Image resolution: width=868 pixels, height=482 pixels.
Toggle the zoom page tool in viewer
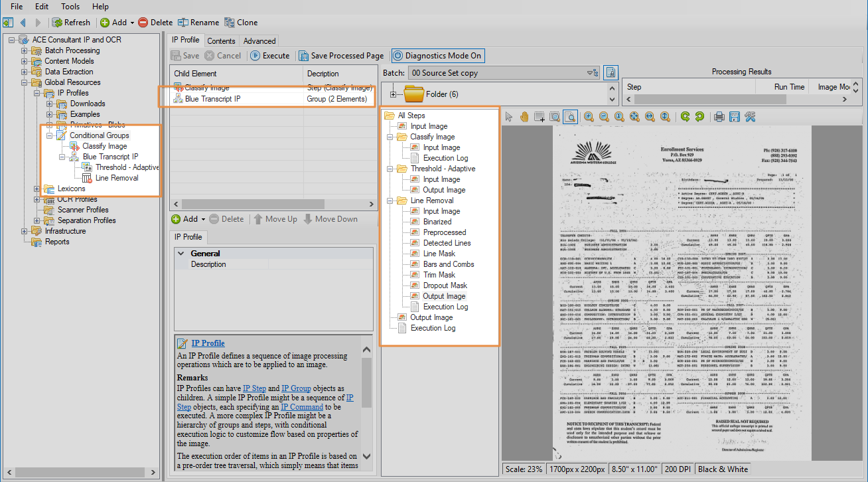pos(569,117)
